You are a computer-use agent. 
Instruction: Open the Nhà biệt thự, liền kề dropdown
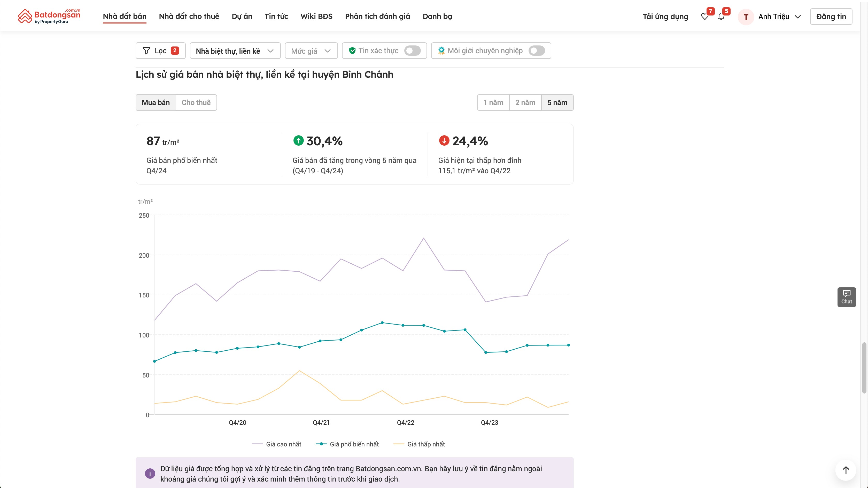coord(235,51)
